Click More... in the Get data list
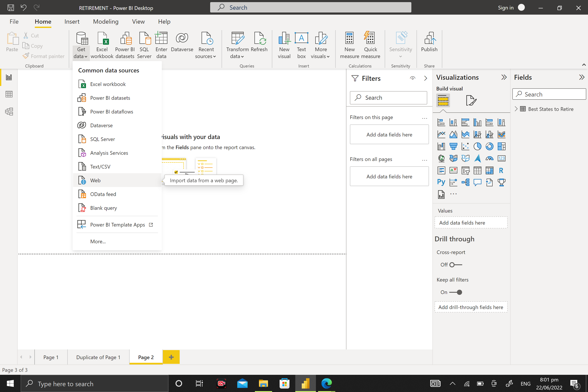The image size is (588, 392). point(98,242)
